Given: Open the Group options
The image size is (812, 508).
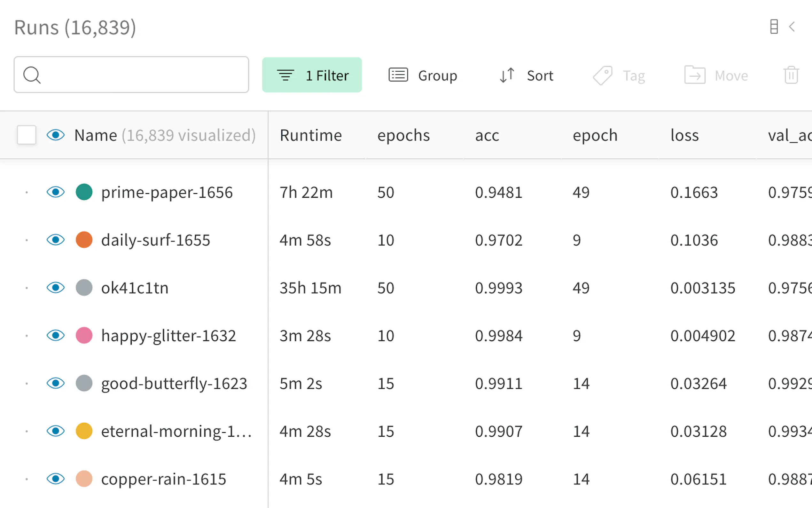Looking at the screenshot, I should (x=423, y=75).
